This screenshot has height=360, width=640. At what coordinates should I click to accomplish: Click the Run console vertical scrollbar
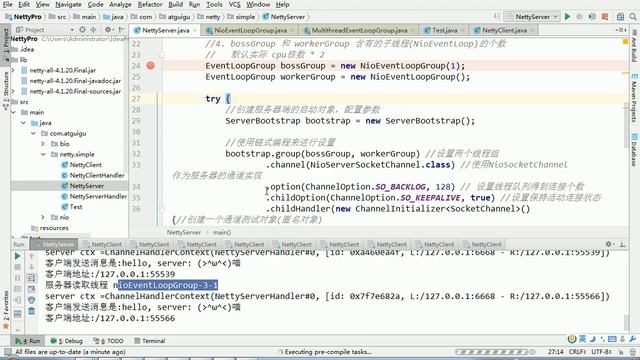627,322
